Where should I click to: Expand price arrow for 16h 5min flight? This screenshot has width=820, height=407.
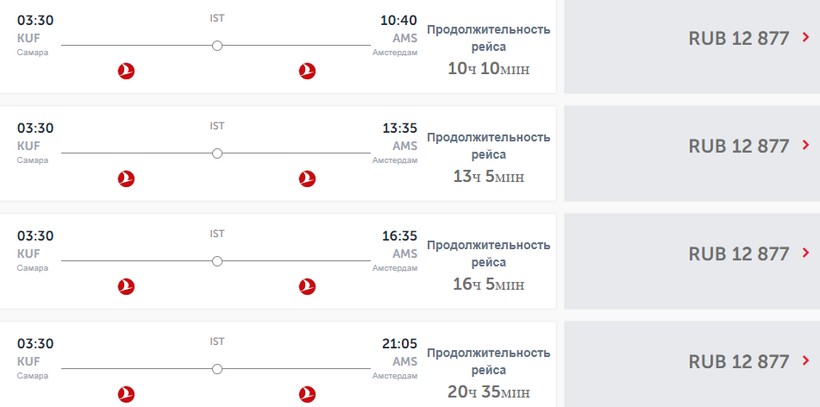coord(806,253)
